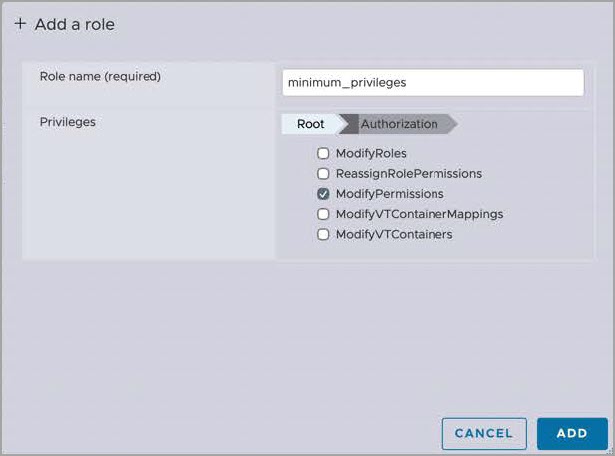Click the Role name input field
This screenshot has width=615, height=456.
pos(432,82)
